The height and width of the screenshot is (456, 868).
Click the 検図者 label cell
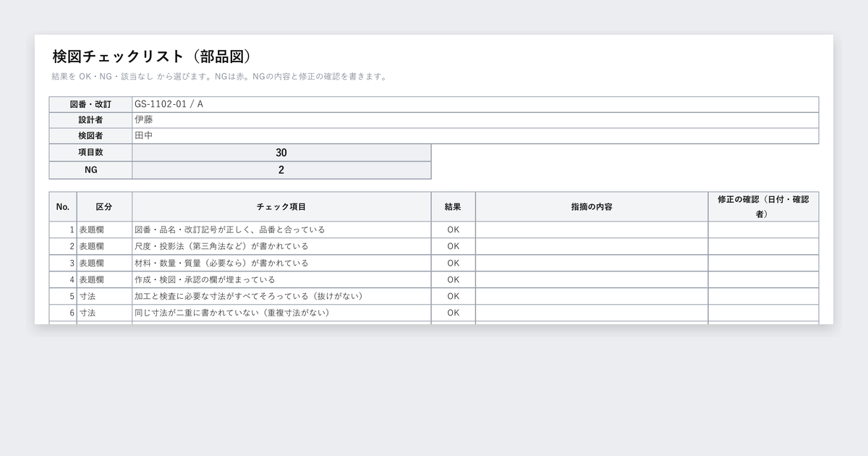pyautogui.click(x=90, y=136)
